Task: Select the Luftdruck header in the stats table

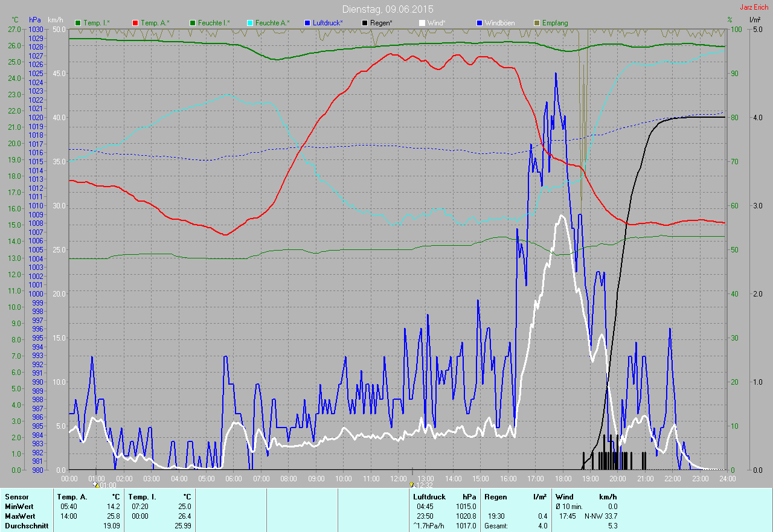Action: coord(429,497)
